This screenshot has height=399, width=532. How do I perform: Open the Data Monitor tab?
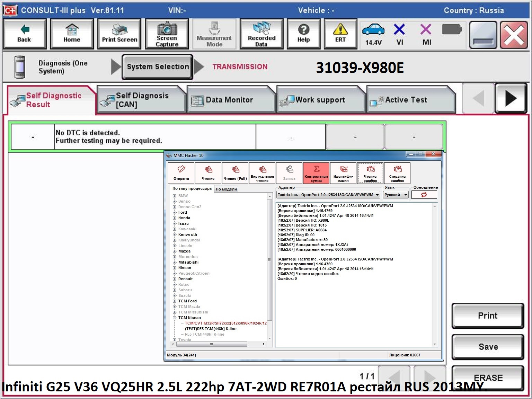231,100
